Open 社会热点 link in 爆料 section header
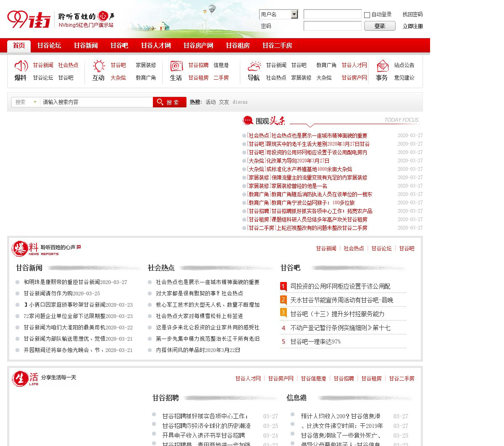 click(x=354, y=248)
